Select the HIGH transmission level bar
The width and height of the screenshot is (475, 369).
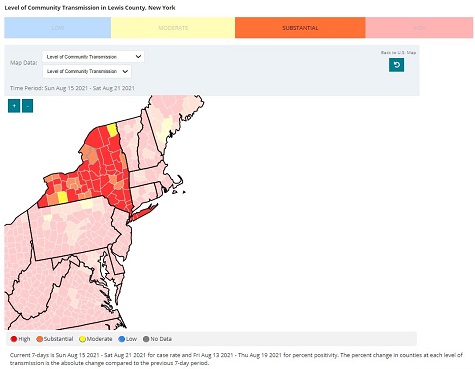tap(419, 28)
